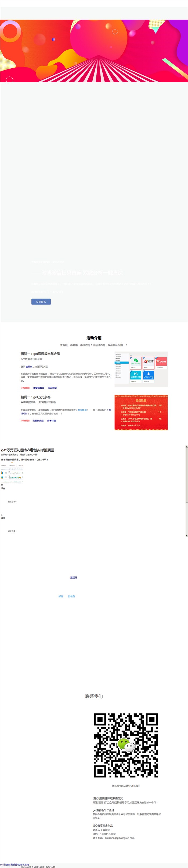188x868 pixels.
Task: Open the bold 参考样例 link
Action: pos(52,420)
